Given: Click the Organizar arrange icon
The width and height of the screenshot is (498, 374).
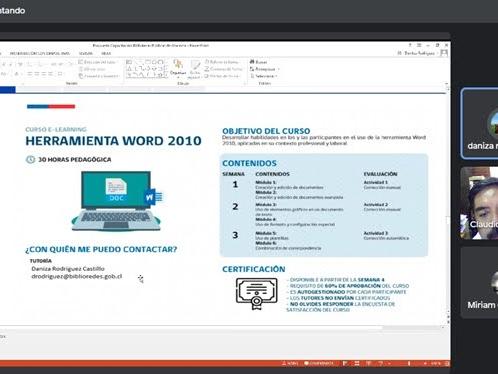Looking at the screenshot, I should pos(178,67).
